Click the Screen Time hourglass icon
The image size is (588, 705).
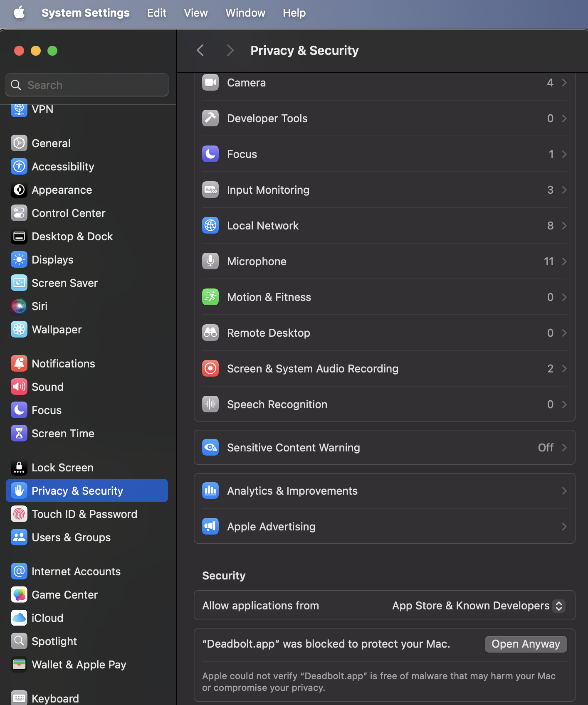point(19,434)
